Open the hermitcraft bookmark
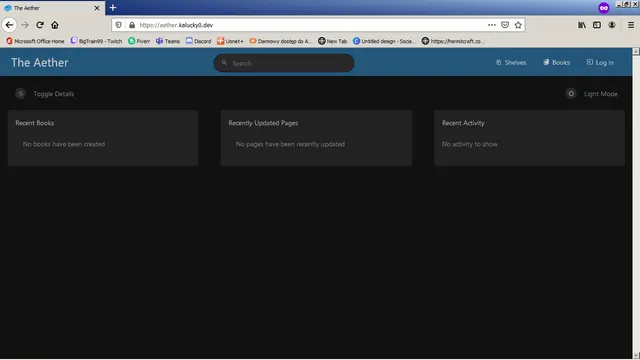The width and height of the screenshot is (640, 360). [453, 41]
